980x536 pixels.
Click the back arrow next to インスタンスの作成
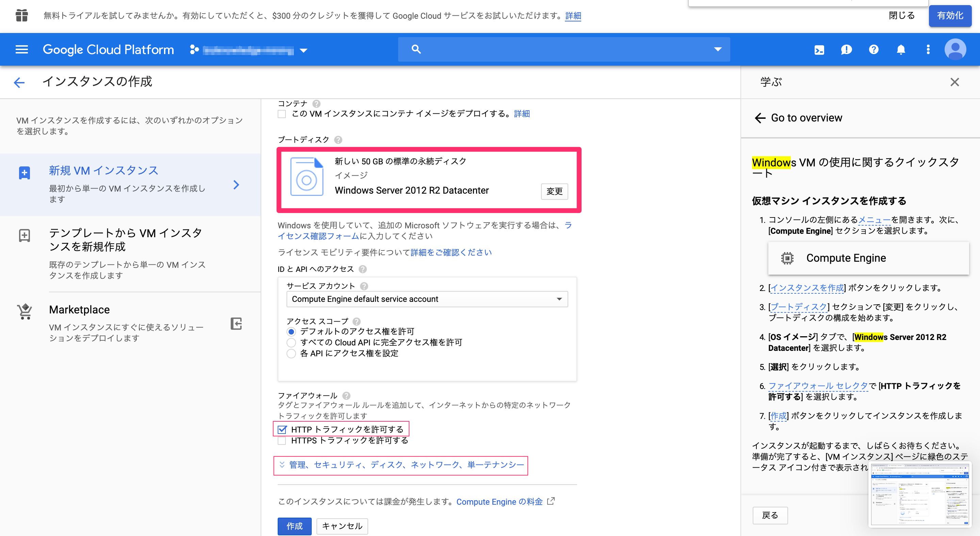(19, 82)
